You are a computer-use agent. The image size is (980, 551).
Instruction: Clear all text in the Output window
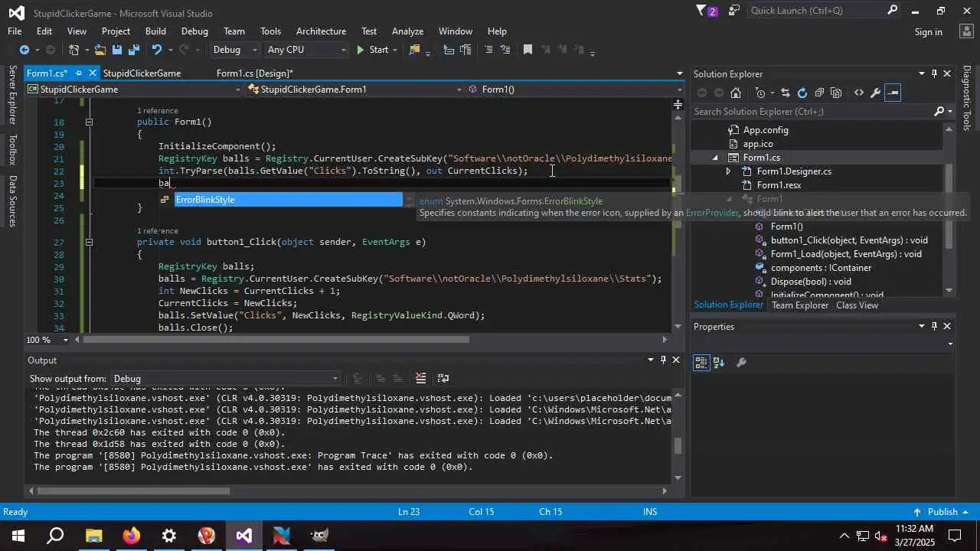tap(420, 378)
